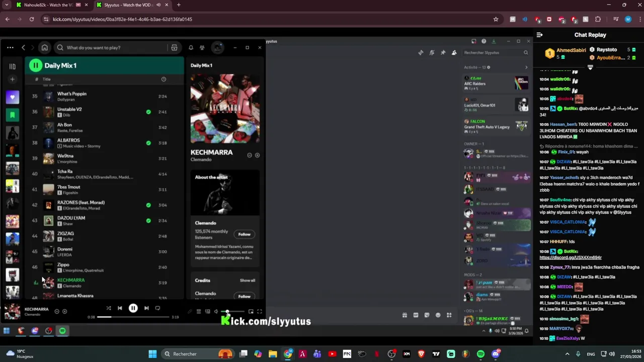Toggle shuffle in Spotify player
The width and height of the screenshot is (644, 362).
click(109, 308)
